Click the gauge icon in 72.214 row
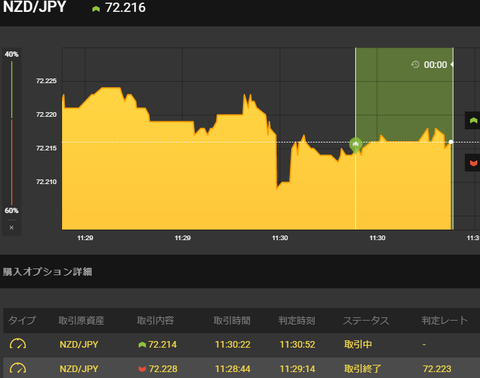The height and width of the screenshot is (378, 480). [18, 344]
